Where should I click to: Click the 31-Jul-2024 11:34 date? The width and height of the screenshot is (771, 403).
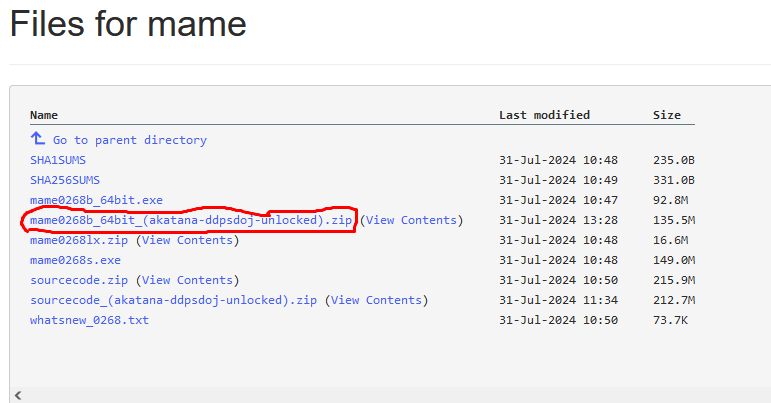tap(558, 300)
